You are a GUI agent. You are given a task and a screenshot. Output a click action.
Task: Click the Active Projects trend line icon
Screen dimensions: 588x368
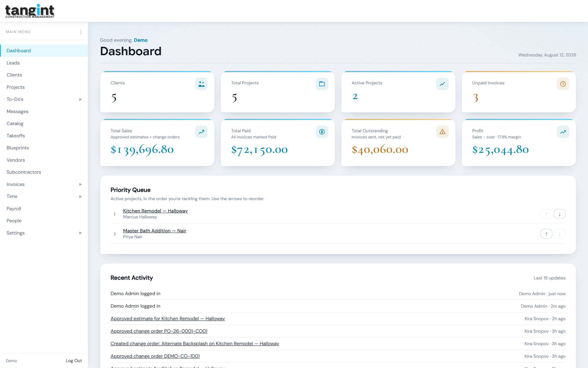coord(442,84)
